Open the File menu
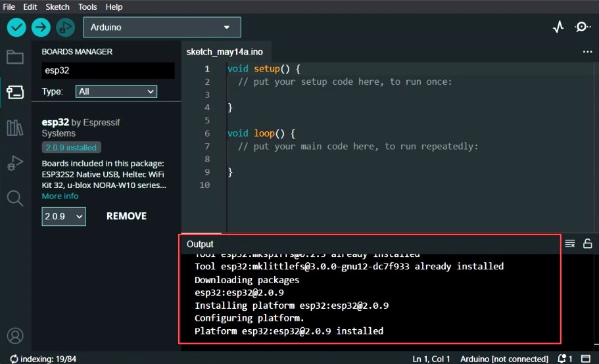Screen dimensions: 599x364 (9, 7)
